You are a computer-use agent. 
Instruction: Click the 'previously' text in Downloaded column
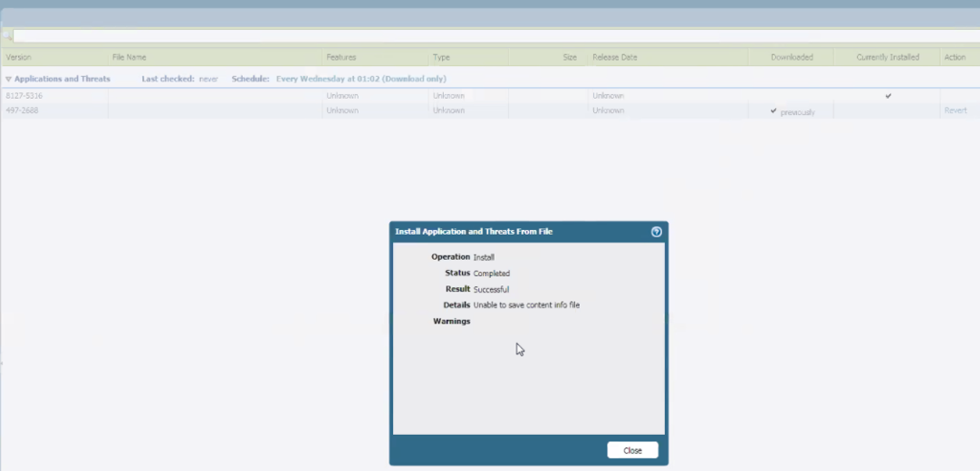[798, 113]
